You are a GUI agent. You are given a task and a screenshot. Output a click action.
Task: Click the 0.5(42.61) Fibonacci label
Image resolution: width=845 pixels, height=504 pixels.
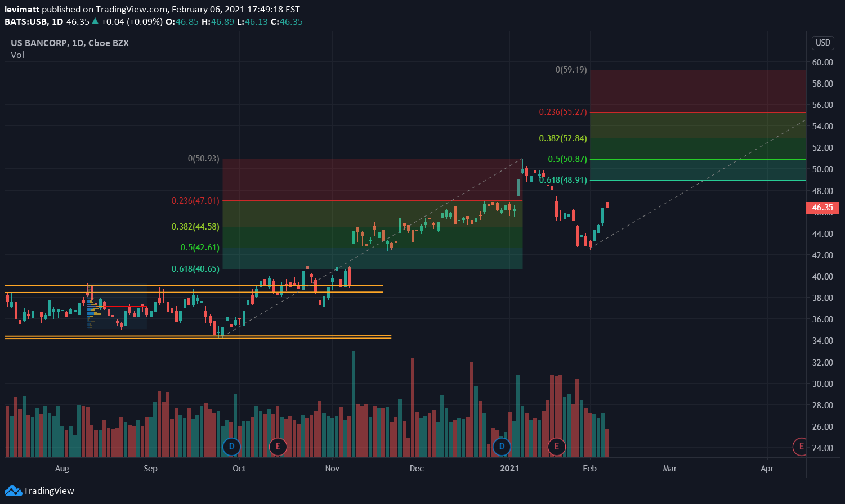200,247
